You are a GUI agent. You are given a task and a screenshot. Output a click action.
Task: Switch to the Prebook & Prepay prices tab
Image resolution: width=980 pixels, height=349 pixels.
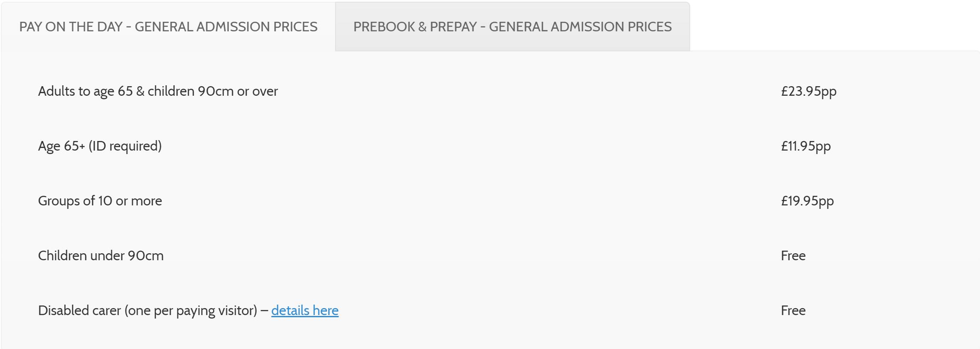(x=512, y=27)
